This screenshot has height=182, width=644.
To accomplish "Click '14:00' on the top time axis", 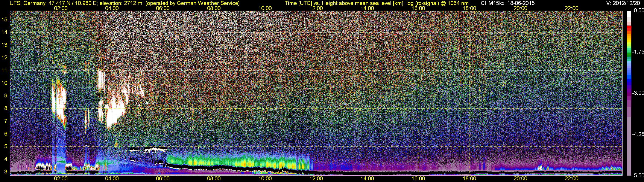I will [367, 8].
